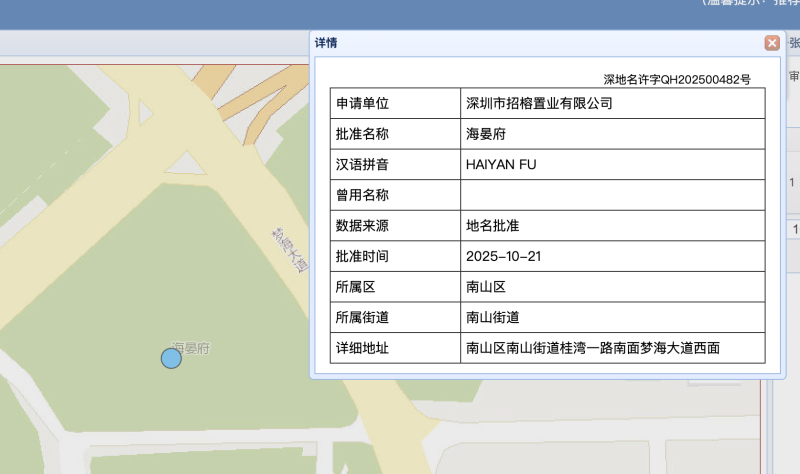Click the 数据来源 label cell
800x474 pixels.
(x=395, y=226)
